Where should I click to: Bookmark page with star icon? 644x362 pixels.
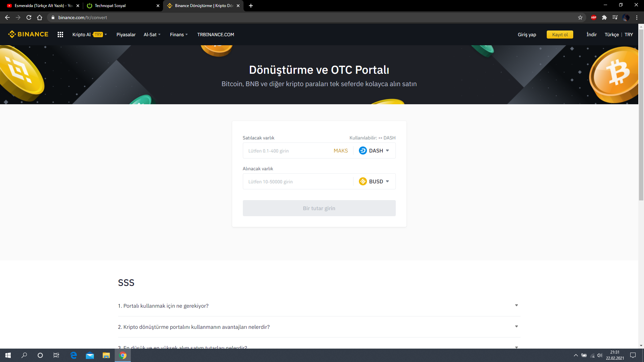[580, 17]
